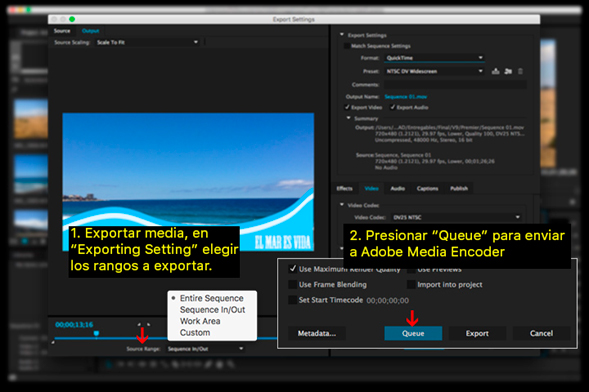Enable Match Sequence Settings checkbox
Image resolution: width=589 pixels, height=392 pixels.
[x=347, y=46]
